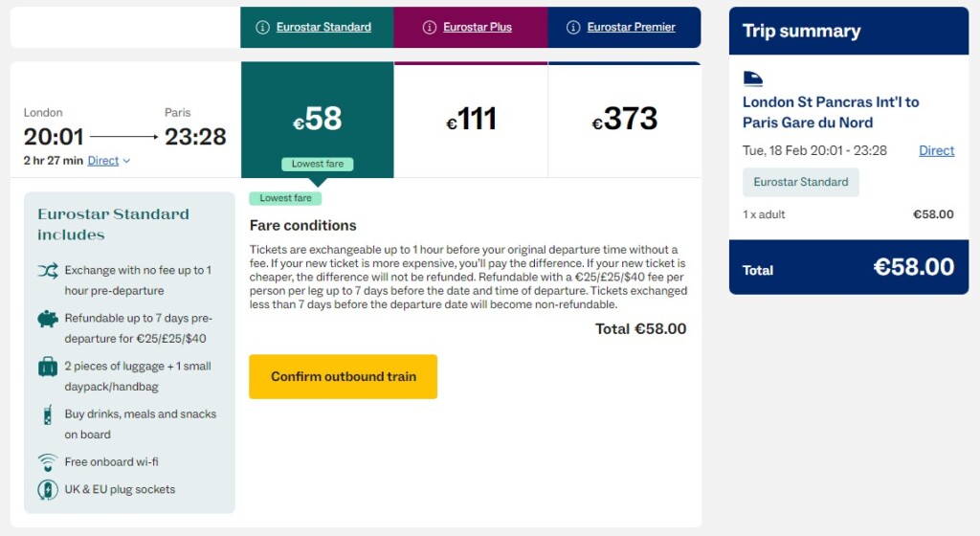Click the drinks and snacks icon
This screenshot has height=536, width=980.
[x=48, y=415]
